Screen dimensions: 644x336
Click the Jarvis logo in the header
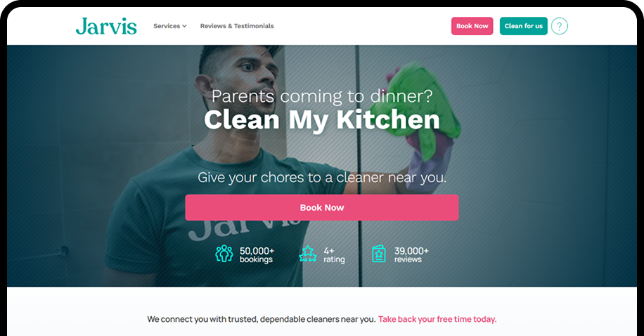106,26
